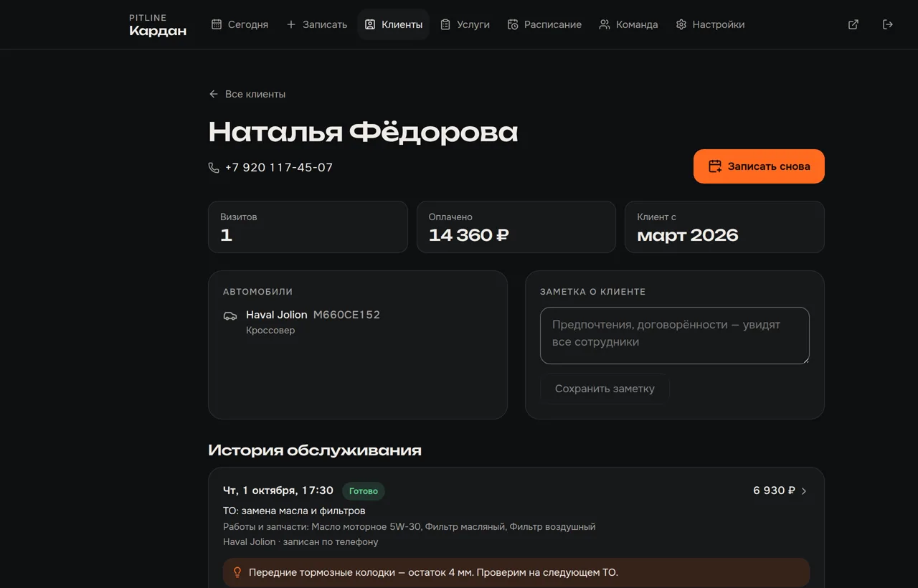
Task: Expand the 1 октября visit chevron
Action: (804, 491)
